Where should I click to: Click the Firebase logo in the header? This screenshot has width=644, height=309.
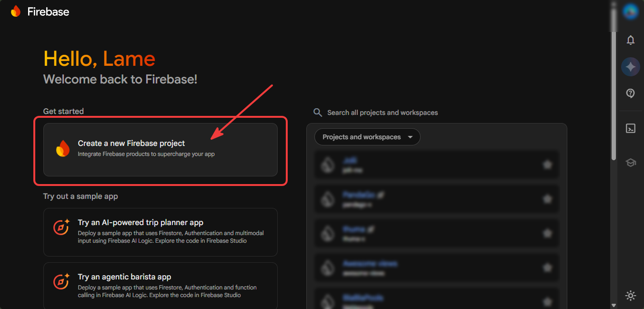pos(40,11)
